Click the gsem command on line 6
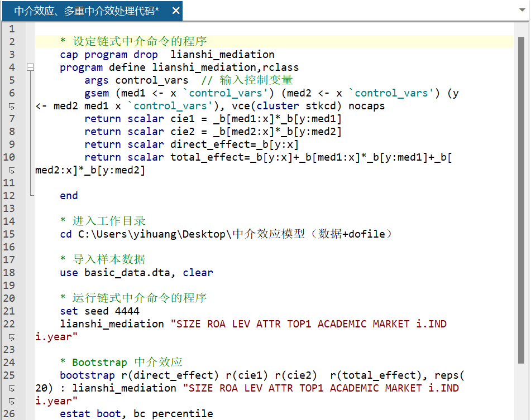The width and height of the screenshot is (531, 420). coord(97,93)
